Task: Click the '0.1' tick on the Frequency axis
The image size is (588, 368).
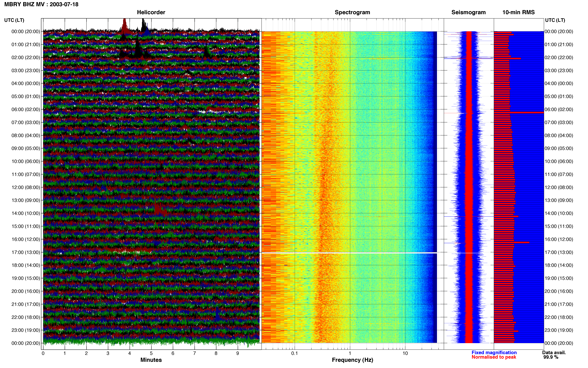Action: [295, 353]
